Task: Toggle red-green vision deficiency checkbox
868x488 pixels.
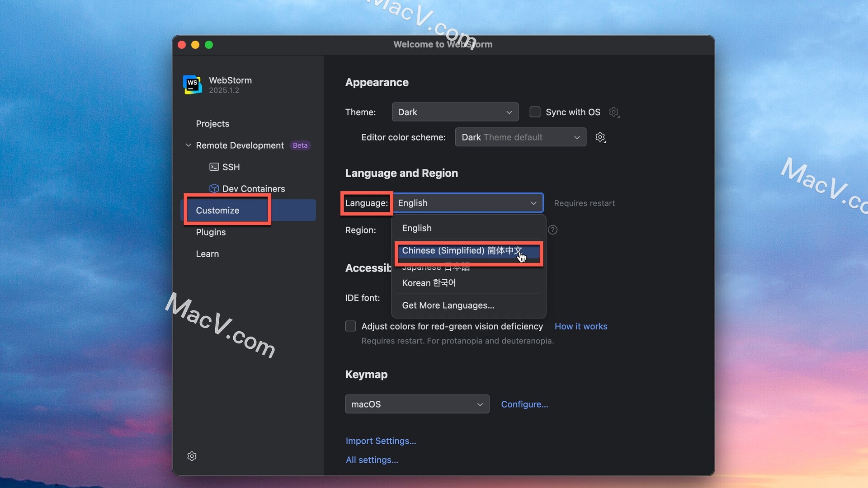Action: (x=350, y=326)
